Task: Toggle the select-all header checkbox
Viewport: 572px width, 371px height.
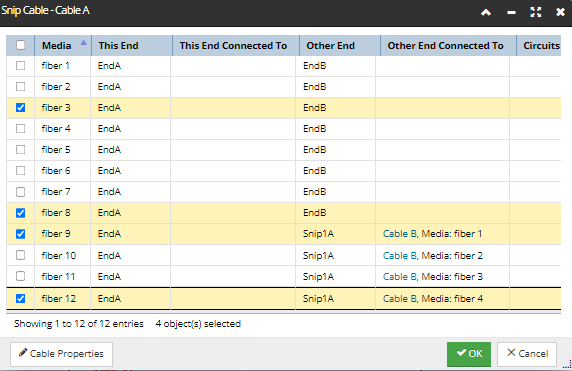Action: point(20,45)
